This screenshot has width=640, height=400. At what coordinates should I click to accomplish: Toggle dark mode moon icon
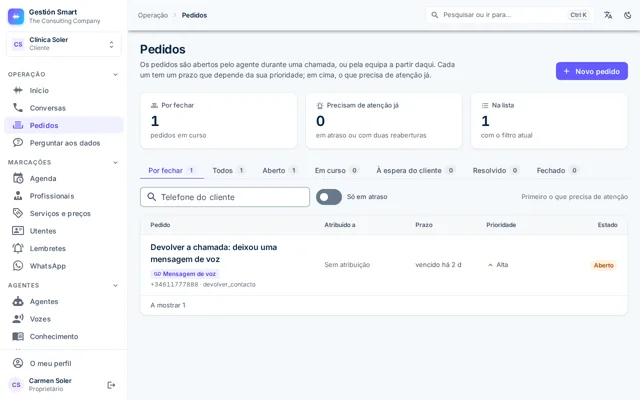point(628,15)
